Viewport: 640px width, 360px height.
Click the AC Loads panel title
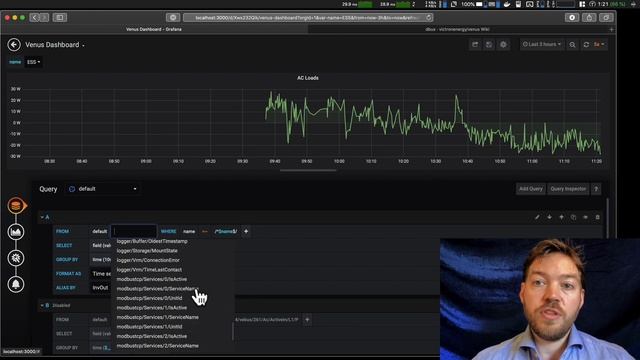[x=308, y=78]
